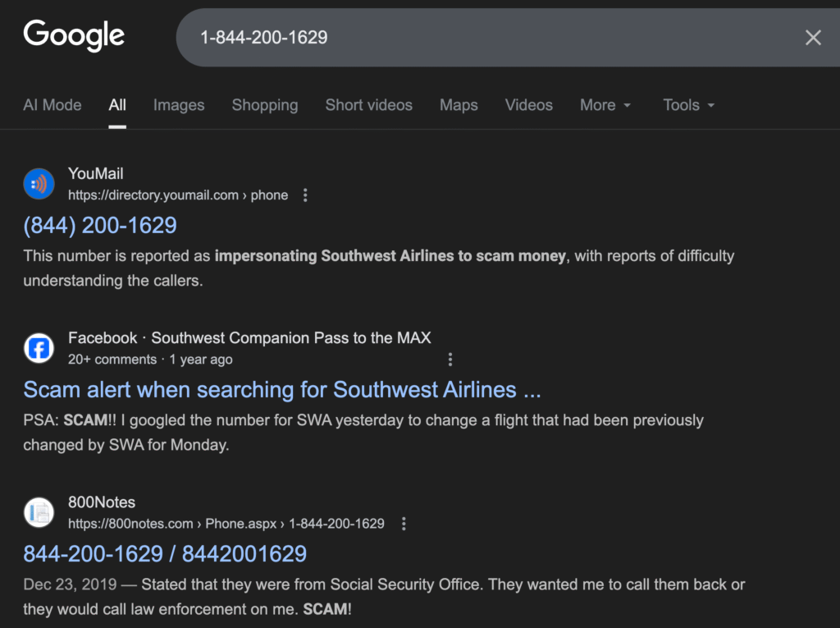
Task: Click the Facebook favicon icon
Action: pos(39,348)
